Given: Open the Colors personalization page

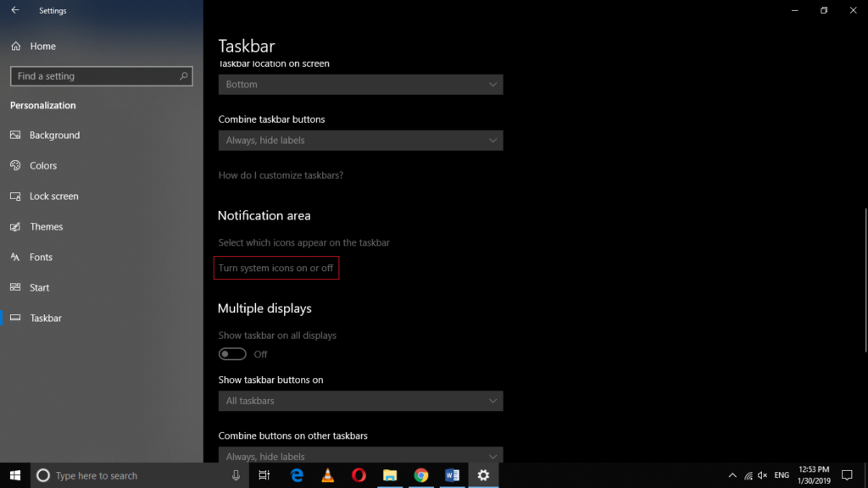Looking at the screenshot, I should [x=43, y=165].
